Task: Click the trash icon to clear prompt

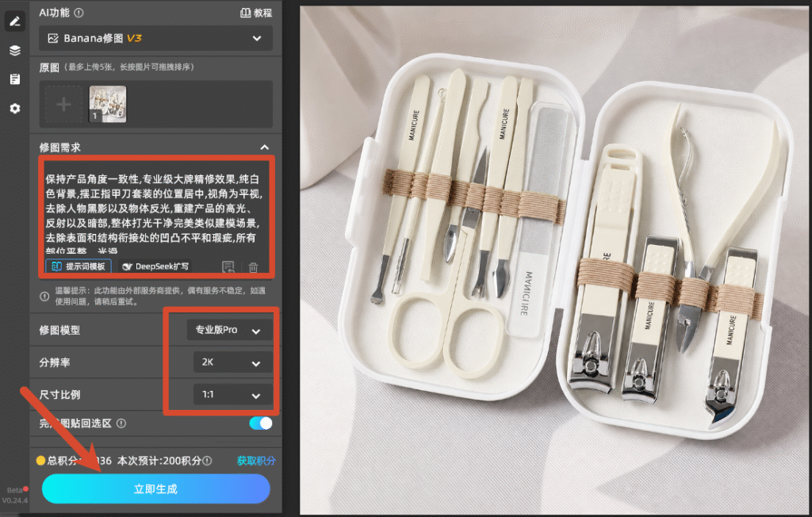Action: coord(253,267)
